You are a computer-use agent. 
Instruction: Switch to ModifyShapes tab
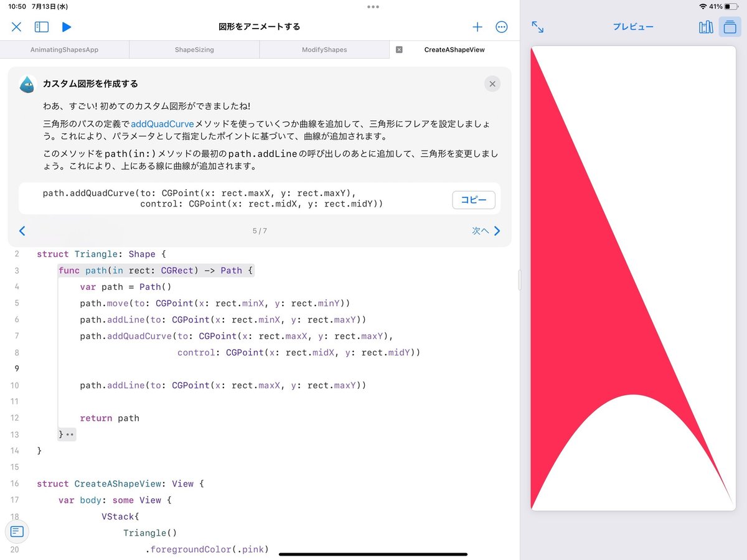coord(324,50)
